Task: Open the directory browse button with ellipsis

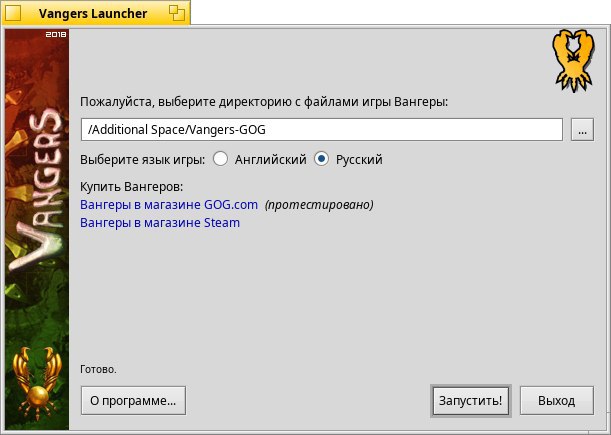Action: click(x=582, y=129)
